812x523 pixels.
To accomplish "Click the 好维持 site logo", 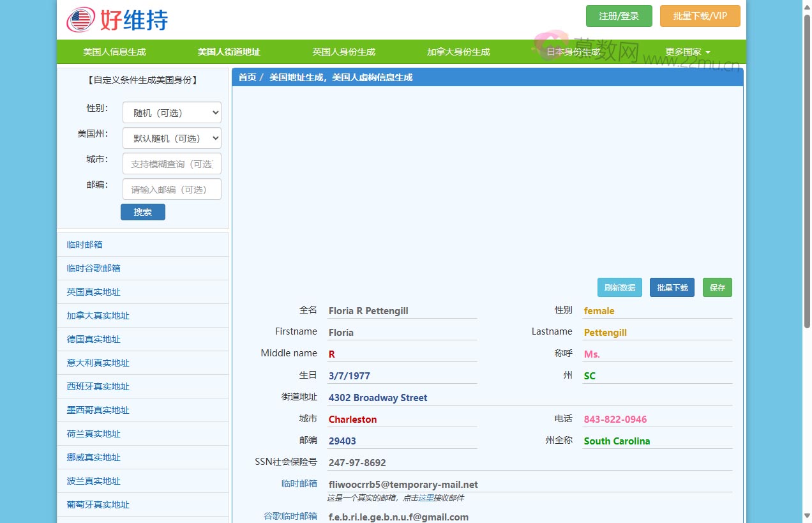I will [117, 20].
